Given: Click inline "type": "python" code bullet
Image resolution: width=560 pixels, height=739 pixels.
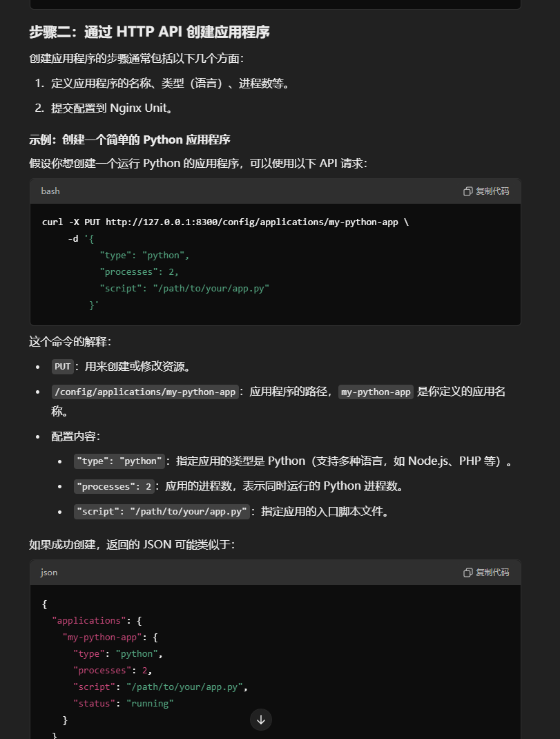Looking at the screenshot, I should pos(119,461).
